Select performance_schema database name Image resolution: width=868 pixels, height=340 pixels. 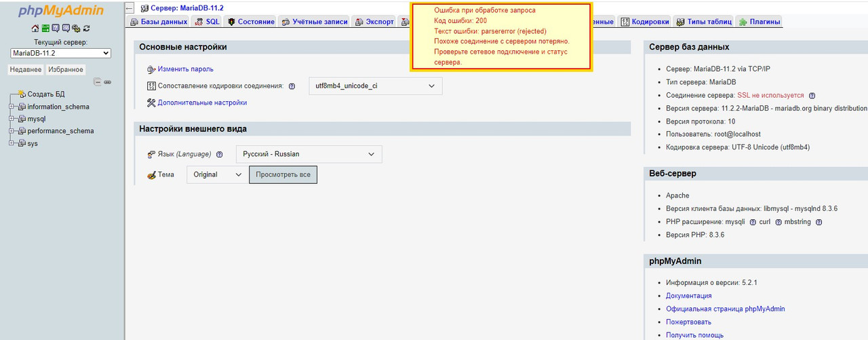point(60,131)
